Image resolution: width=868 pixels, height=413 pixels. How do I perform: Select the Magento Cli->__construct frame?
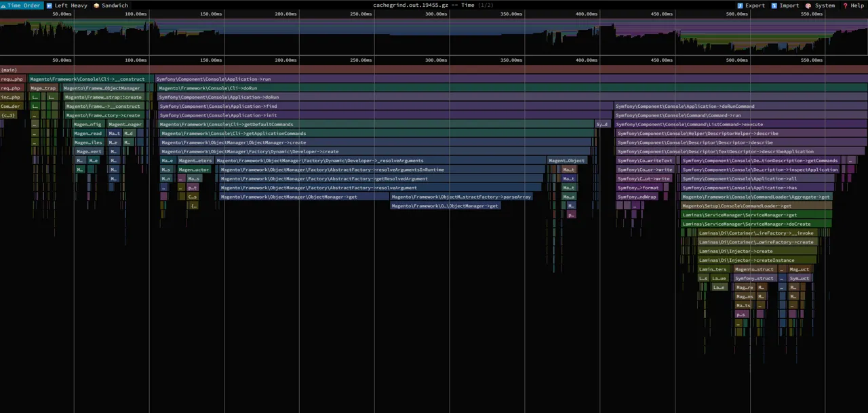point(90,79)
